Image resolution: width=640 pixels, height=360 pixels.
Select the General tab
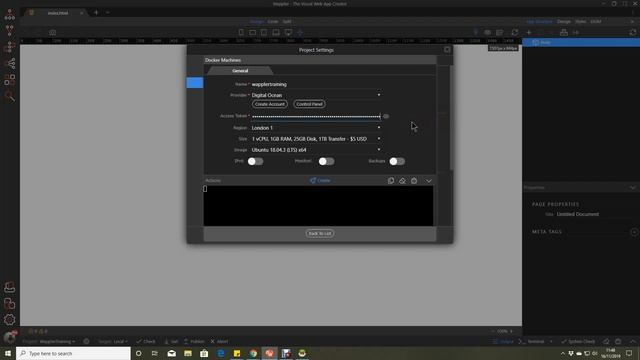tap(240, 71)
